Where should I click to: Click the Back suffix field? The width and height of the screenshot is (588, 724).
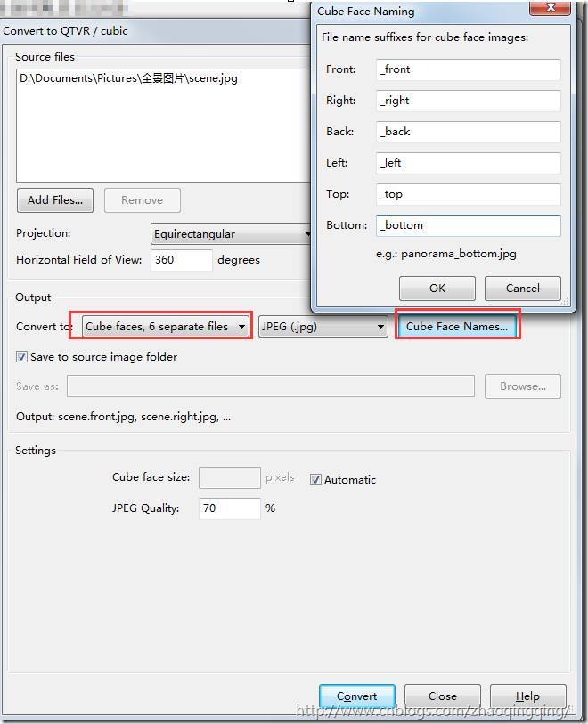pos(468,132)
